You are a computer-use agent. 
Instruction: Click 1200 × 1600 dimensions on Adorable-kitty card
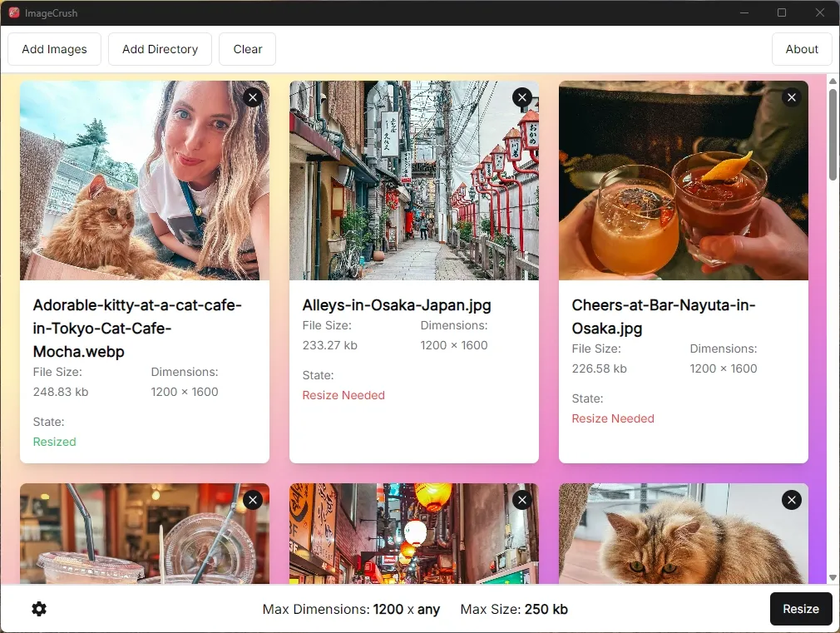[x=185, y=392]
